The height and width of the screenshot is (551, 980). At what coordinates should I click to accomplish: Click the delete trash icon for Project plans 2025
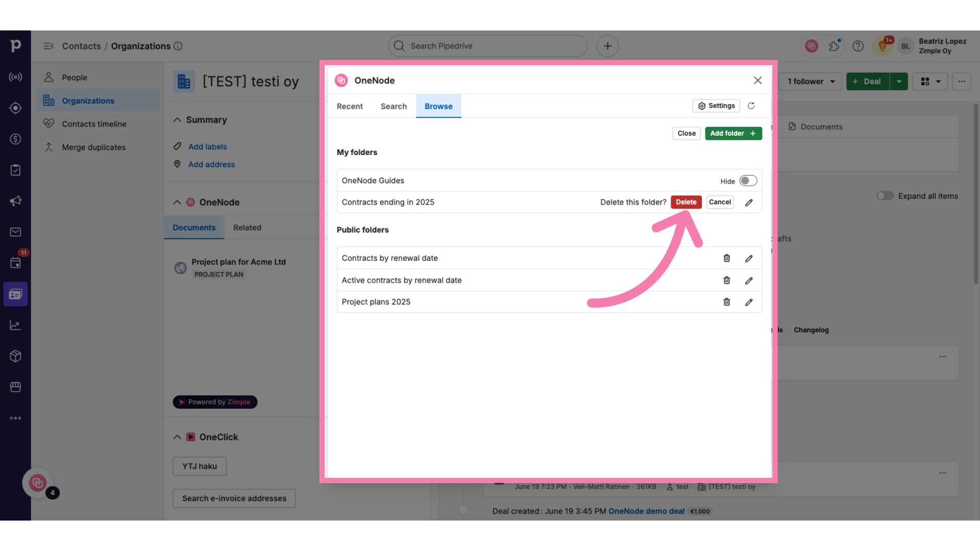pos(727,302)
